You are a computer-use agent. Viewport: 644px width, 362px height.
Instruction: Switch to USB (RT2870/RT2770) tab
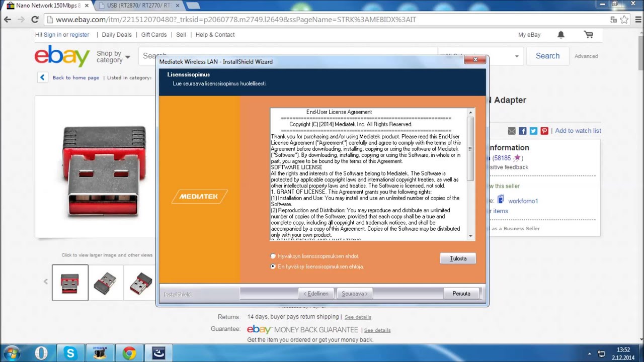139,6
